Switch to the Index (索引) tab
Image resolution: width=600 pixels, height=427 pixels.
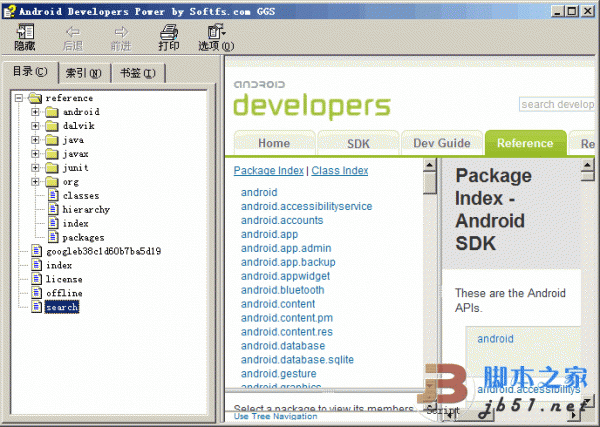[x=84, y=73]
